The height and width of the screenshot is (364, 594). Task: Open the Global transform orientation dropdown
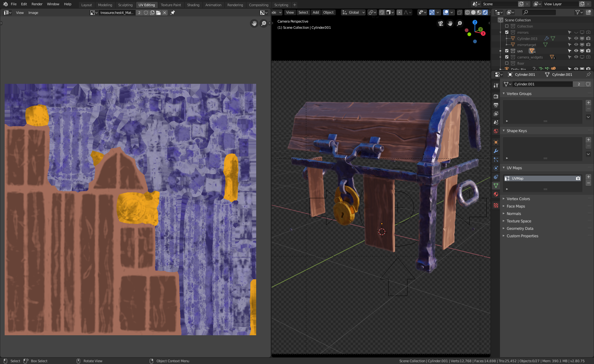pos(354,12)
